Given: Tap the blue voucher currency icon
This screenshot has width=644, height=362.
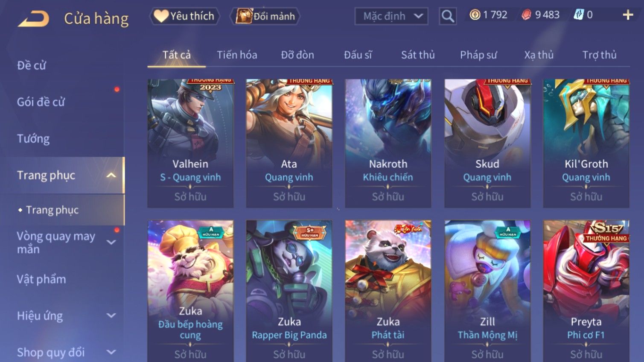Looking at the screenshot, I should pos(578,15).
